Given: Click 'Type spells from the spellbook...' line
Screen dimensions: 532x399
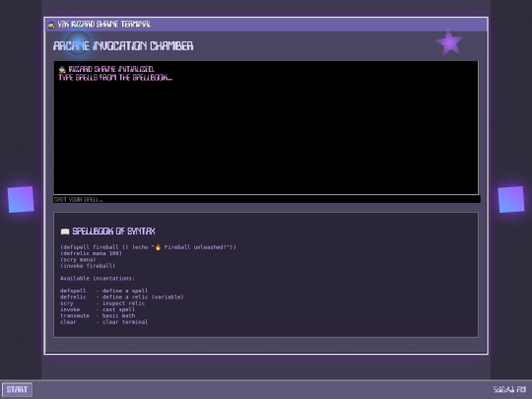Looking at the screenshot, I should pos(115,78).
